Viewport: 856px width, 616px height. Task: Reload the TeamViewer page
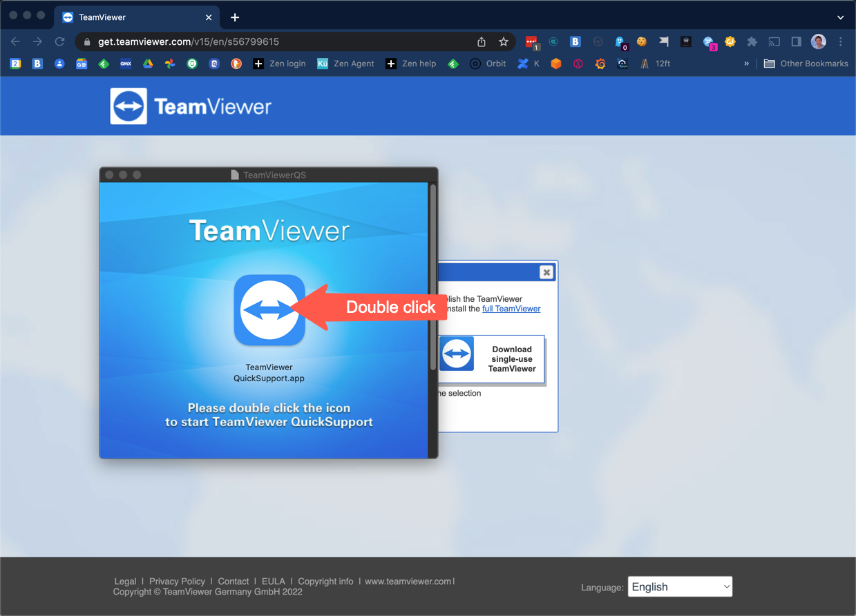(x=60, y=41)
